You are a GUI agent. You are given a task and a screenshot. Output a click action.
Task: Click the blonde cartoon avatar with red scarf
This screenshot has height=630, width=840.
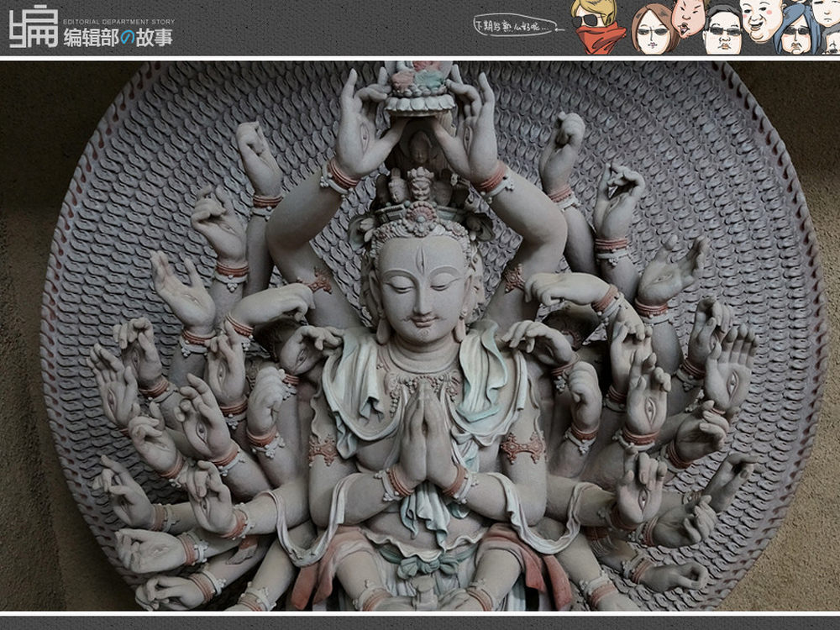596,26
